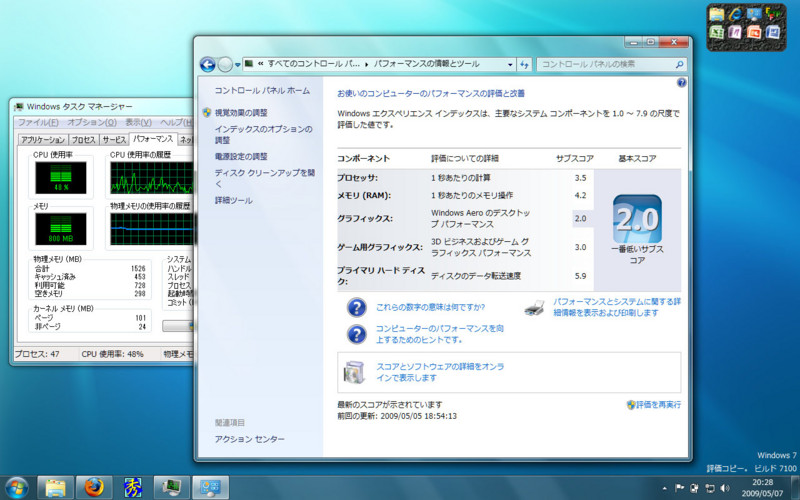Open the blue Help question mark icon
This screenshot has width=800, height=500.
(681, 83)
